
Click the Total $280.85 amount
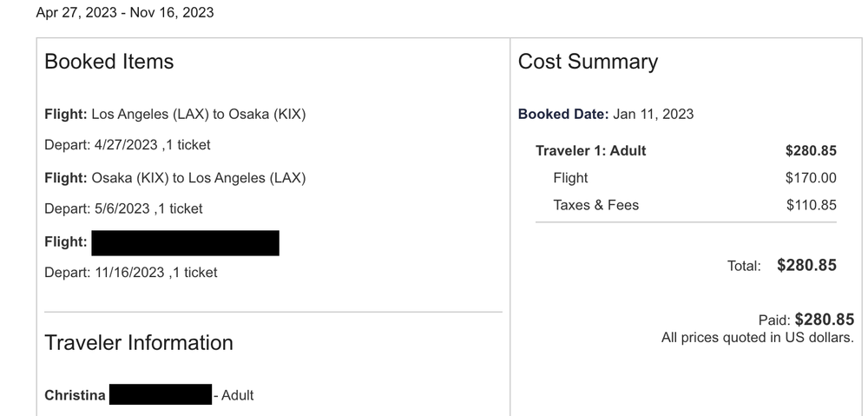coord(806,265)
